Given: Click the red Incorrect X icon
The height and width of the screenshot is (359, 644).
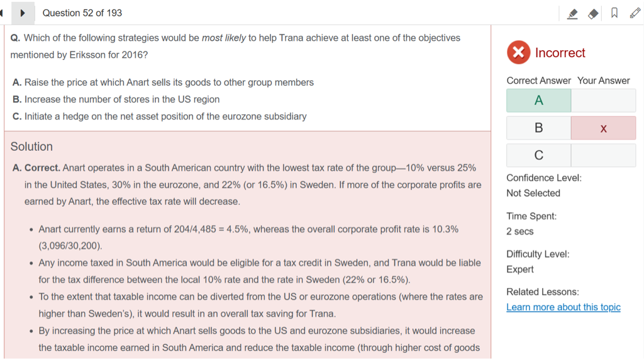Looking at the screenshot, I should [x=518, y=52].
